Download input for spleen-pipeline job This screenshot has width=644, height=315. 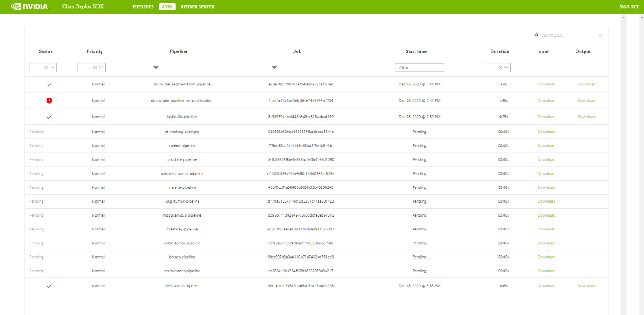coord(546,146)
